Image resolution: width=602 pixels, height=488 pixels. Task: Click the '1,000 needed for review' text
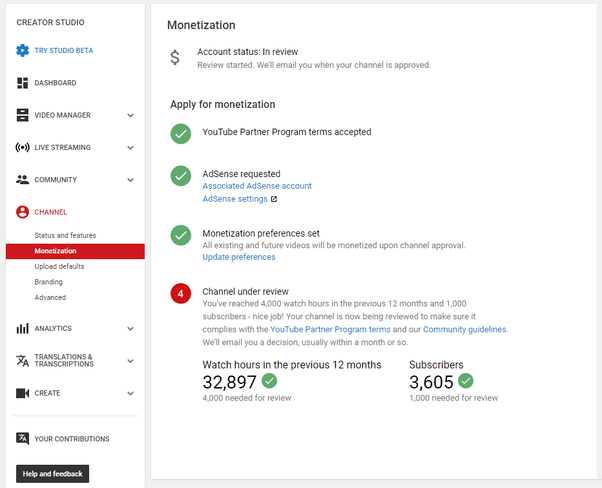coord(453,398)
